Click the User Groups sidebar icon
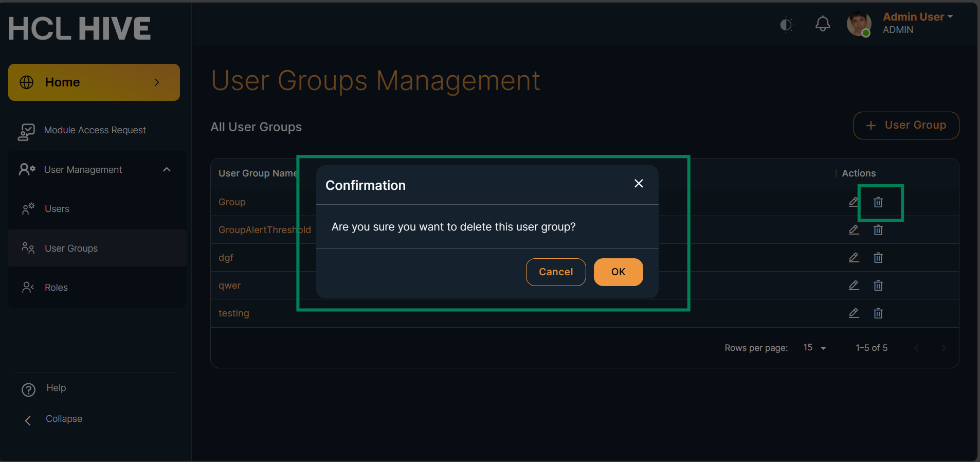 pos(28,248)
